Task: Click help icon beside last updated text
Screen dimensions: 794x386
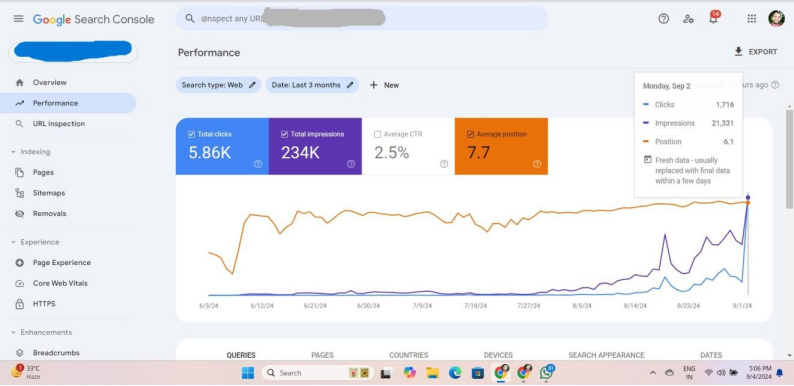Action: [x=775, y=85]
